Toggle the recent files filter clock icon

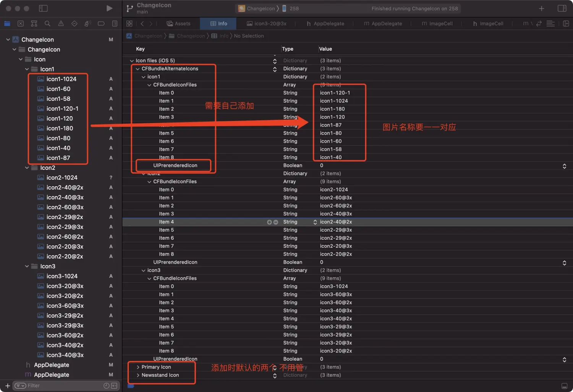106,386
